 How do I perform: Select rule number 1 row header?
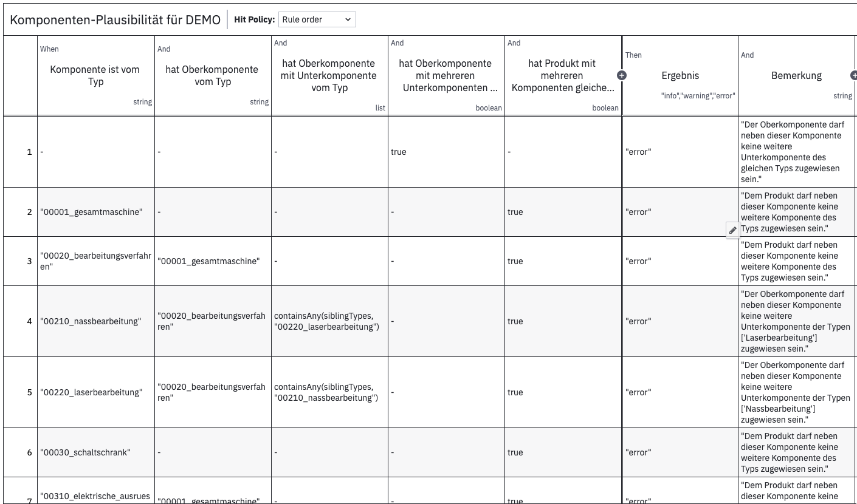[21, 152]
